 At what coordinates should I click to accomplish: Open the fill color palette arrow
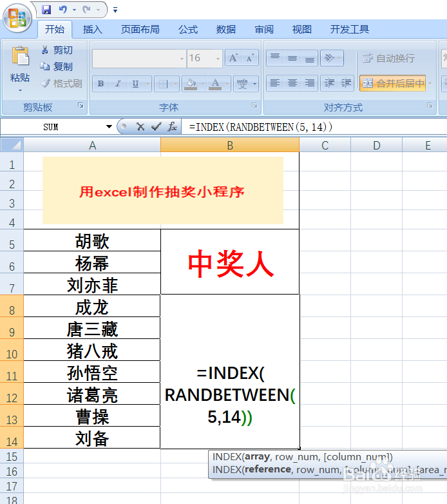pos(203,84)
